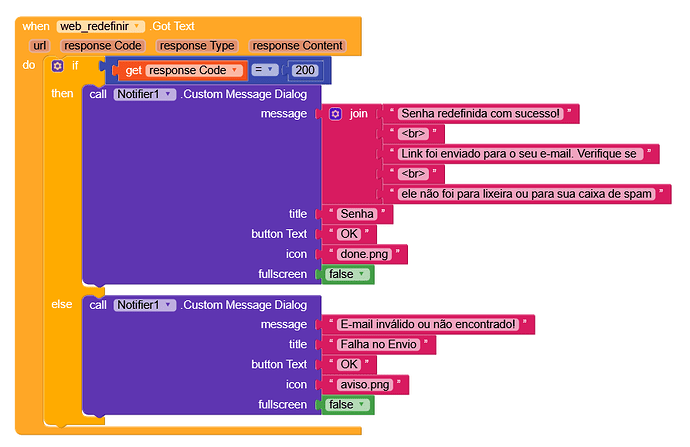The image size is (690, 447).
Task: Click the 'title' label beside Falha no Envio
Action: (298, 344)
